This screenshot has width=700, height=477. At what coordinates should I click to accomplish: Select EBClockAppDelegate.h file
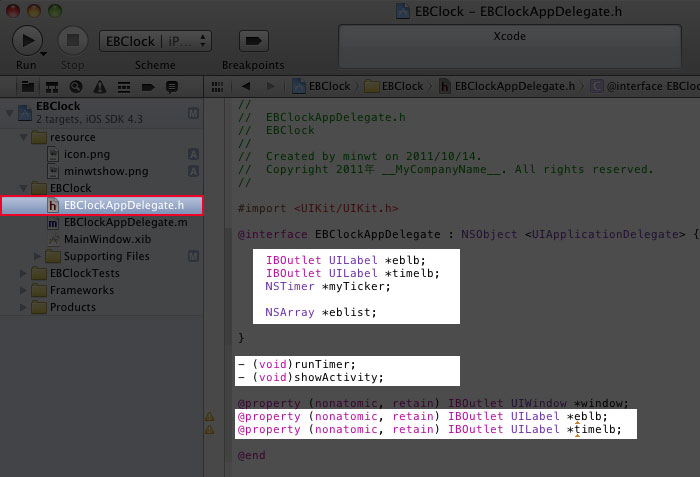[102, 205]
